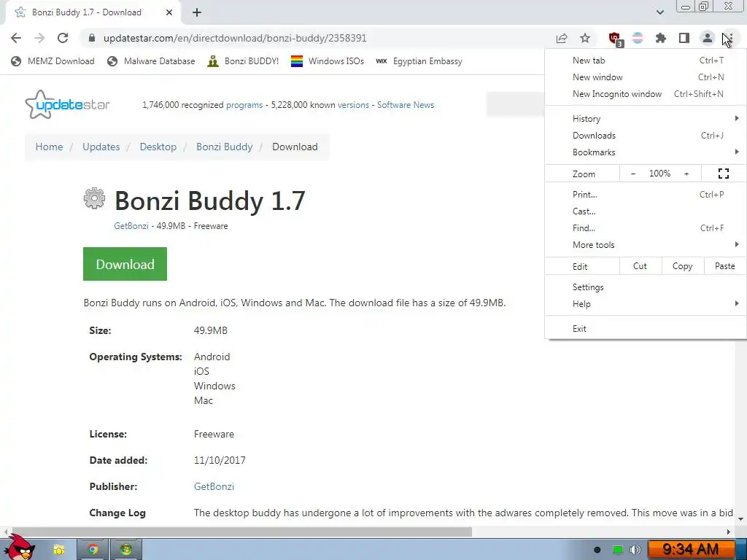The width and height of the screenshot is (747, 560).
Task: Go to Desktop in the breadcrumb
Action: [x=158, y=147]
